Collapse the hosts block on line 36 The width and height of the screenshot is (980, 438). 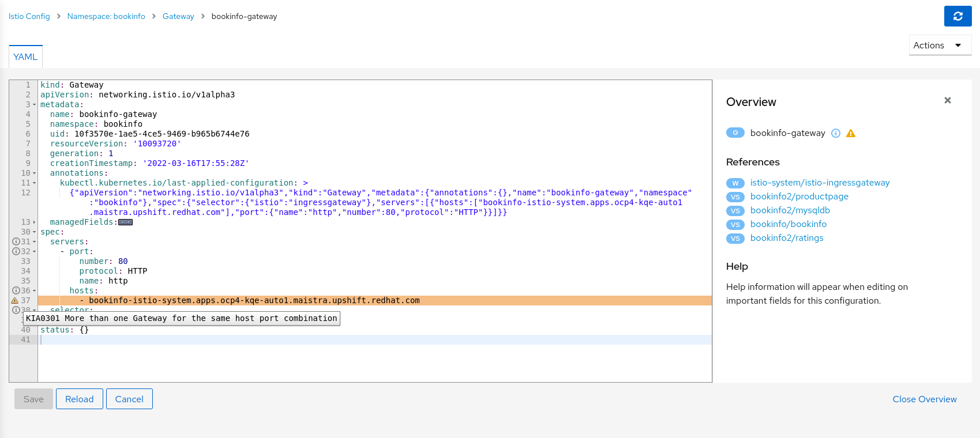34,291
